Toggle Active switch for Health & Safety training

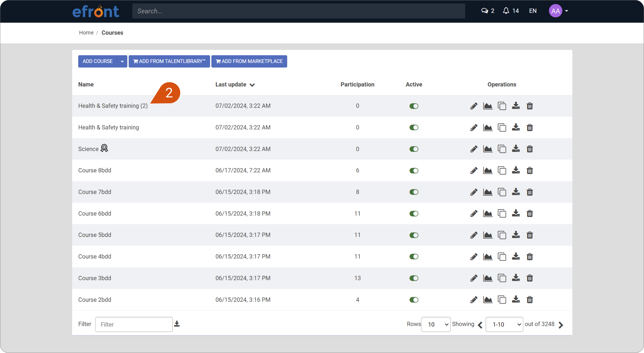tap(414, 128)
